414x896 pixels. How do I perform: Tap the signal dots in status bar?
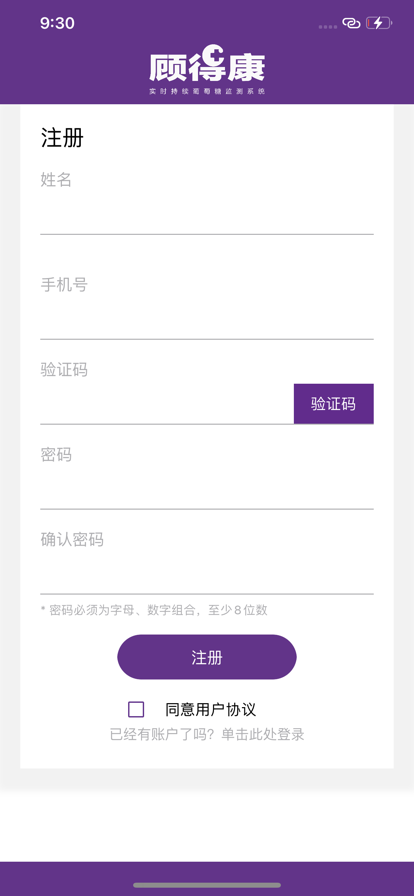pyautogui.click(x=328, y=27)
